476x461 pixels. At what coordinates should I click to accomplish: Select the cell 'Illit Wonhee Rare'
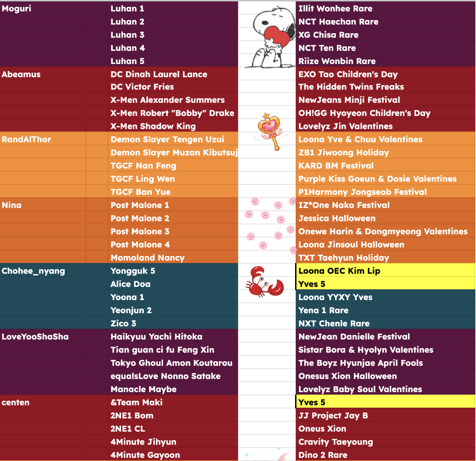386,9
